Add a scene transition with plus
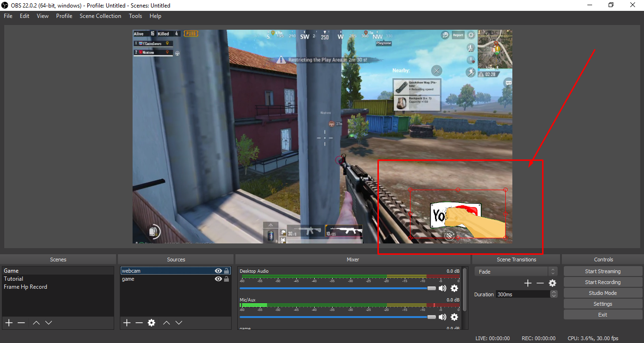Screen dimensions: 644x343 (x=528, y=283)
